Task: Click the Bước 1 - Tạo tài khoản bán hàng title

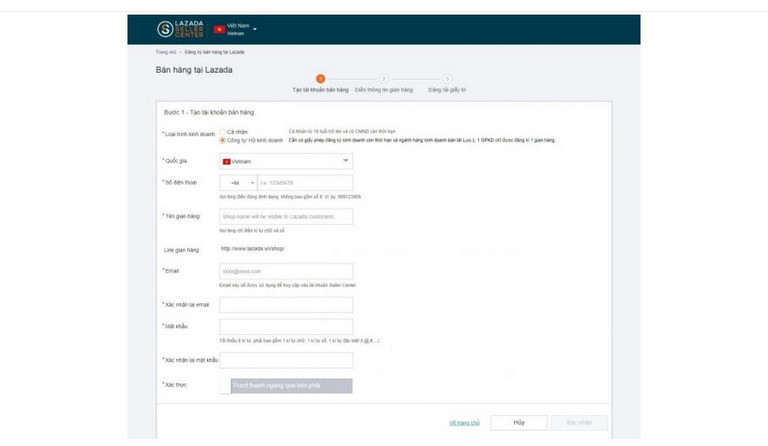Action: pyautogui.click(x=209, y=113)
